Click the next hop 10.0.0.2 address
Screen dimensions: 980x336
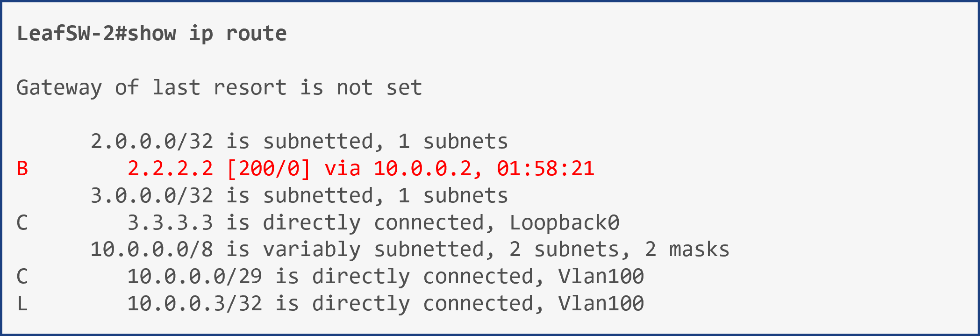[422, 169]
